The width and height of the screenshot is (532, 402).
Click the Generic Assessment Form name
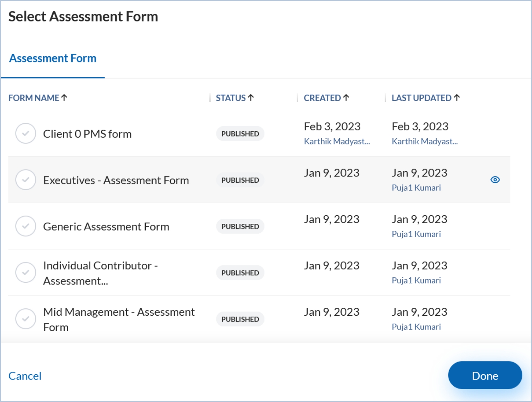[x=106, y=227]
